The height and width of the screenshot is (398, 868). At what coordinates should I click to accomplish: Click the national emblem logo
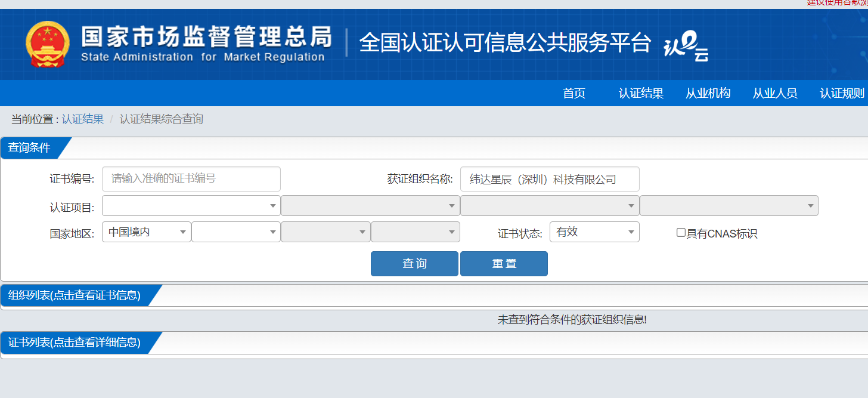48,44
